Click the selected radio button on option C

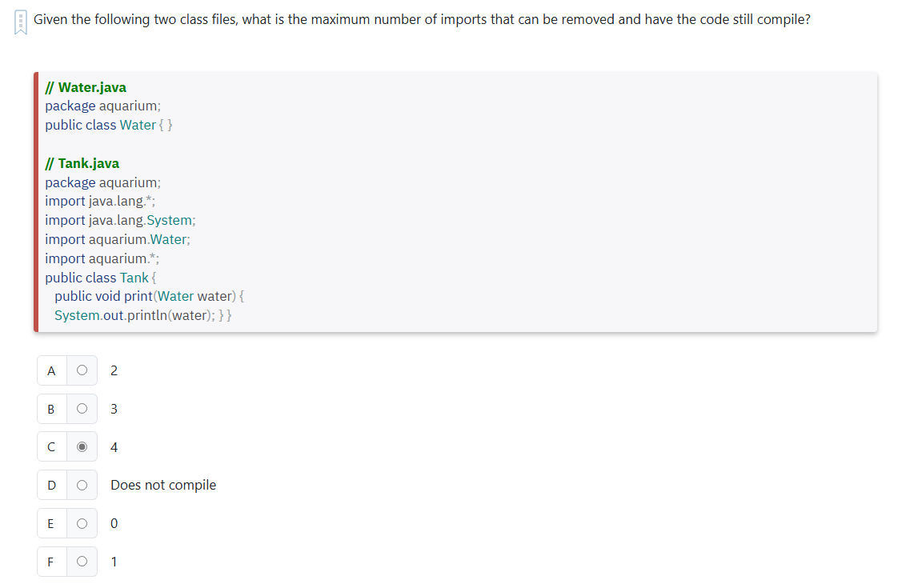tap(81, 446)
